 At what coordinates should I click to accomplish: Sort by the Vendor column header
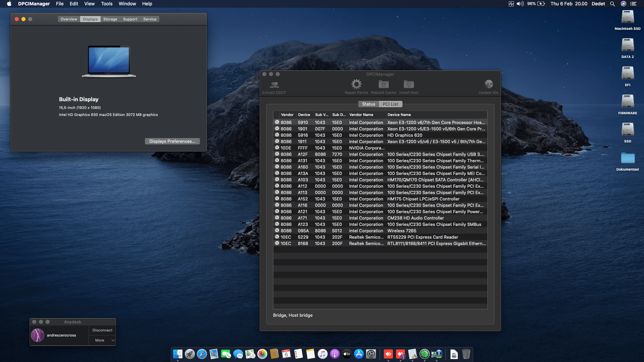(287, 115)
